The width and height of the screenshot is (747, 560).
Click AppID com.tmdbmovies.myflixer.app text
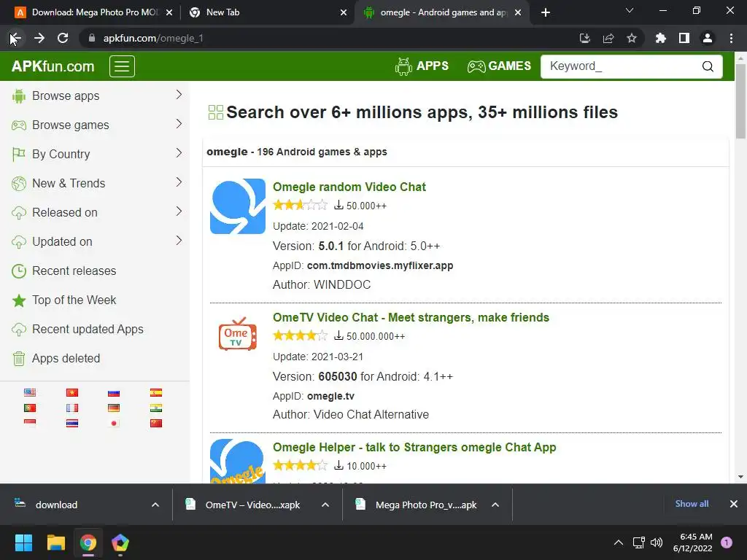(379, 265)
